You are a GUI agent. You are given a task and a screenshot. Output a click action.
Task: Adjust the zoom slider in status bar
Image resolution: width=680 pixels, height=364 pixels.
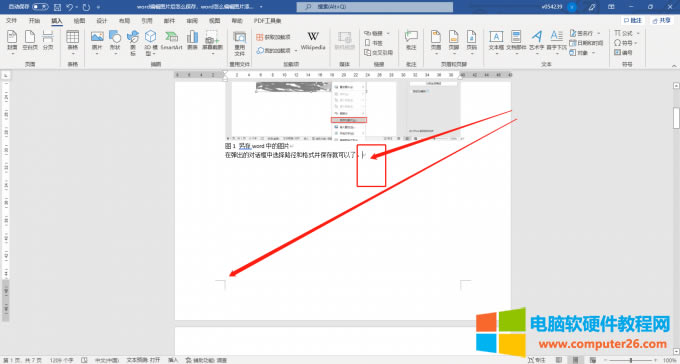coord(631,360)
